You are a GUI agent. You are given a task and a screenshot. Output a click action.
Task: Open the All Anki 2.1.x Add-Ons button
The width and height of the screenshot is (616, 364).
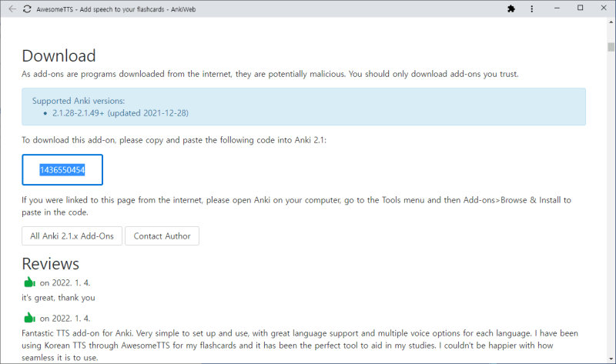click(72, 235)
